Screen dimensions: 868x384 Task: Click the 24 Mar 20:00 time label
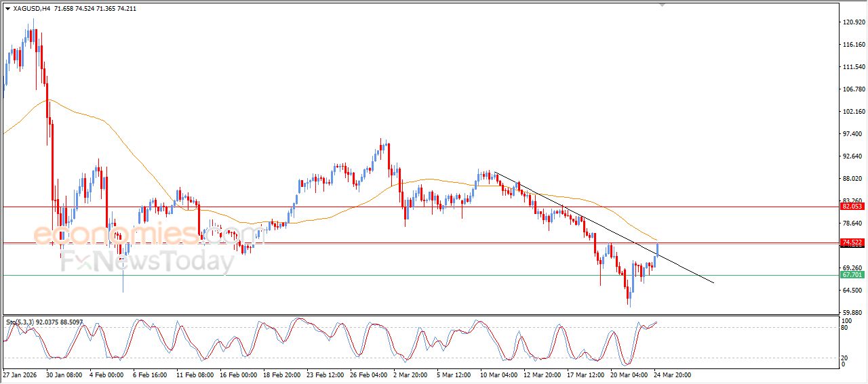tap(672, 374)
